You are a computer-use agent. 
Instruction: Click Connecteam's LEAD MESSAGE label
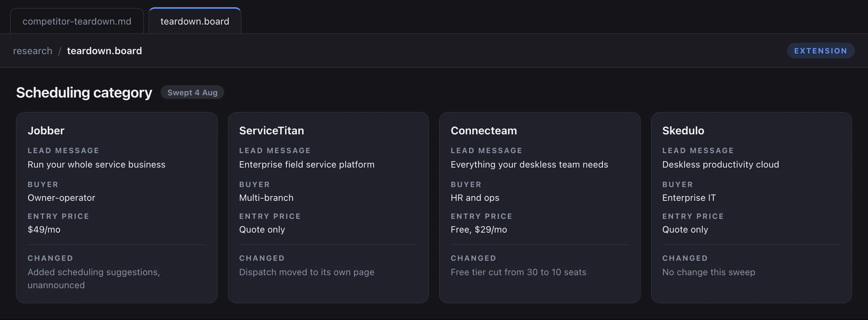486,151
